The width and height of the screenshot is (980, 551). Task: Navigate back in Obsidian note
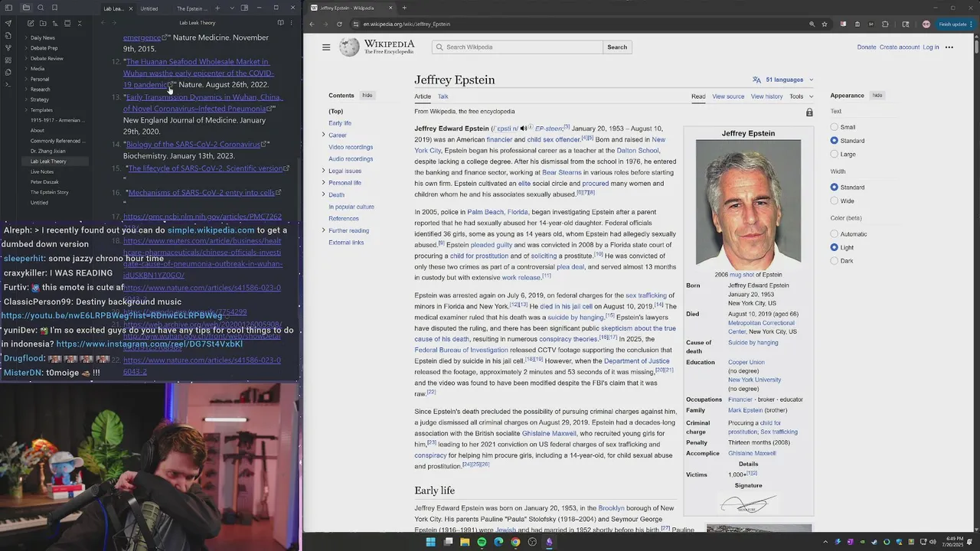pos(103,23)
